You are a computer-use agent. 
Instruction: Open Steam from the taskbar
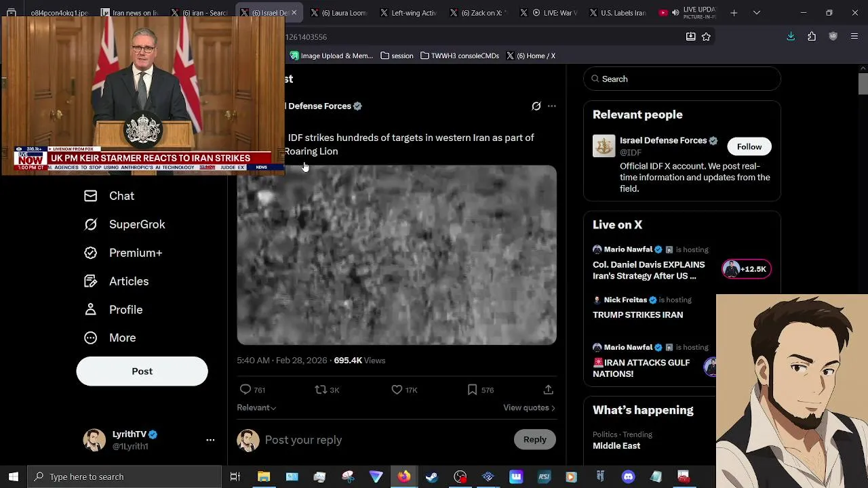pyautogui.click(x=431, y=476)
